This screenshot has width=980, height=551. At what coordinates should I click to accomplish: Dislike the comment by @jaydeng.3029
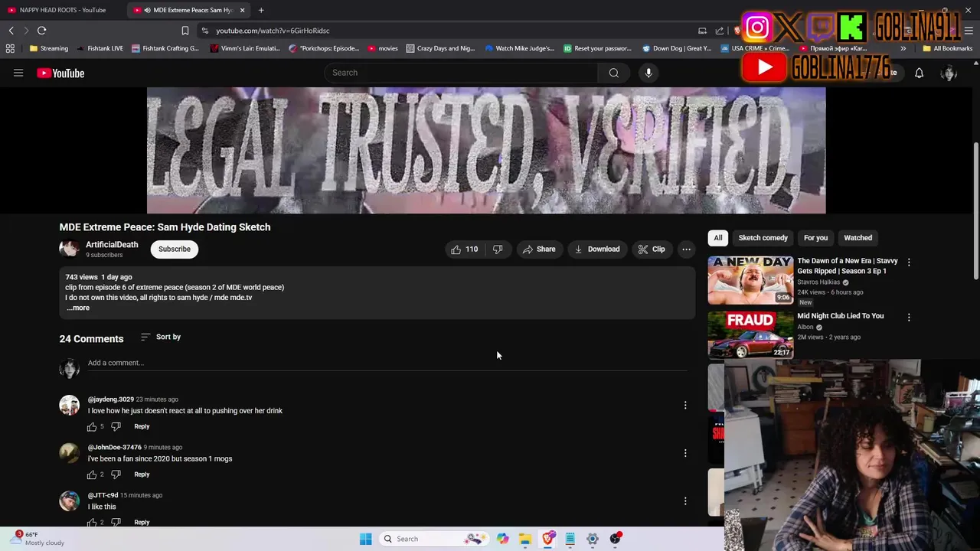[116, 426]
